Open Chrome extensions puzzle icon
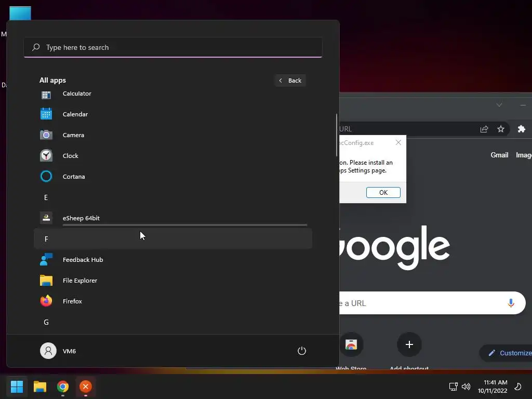This screenshot has height=399, width=532. point(522,129)
